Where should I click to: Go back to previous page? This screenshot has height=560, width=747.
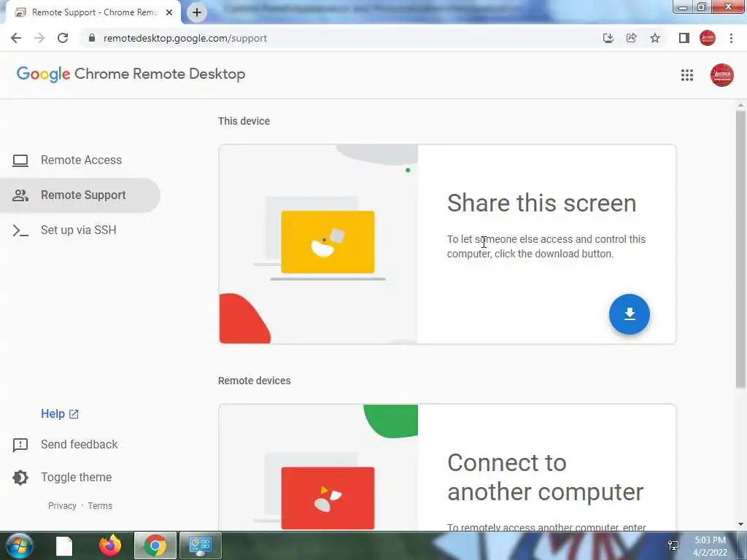pyautogui.click(x=16, y=38)
